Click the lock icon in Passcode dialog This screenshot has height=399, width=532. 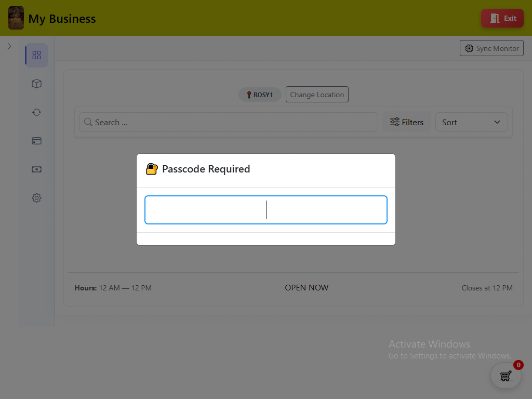pyautogui.click(x=152, y=169)
